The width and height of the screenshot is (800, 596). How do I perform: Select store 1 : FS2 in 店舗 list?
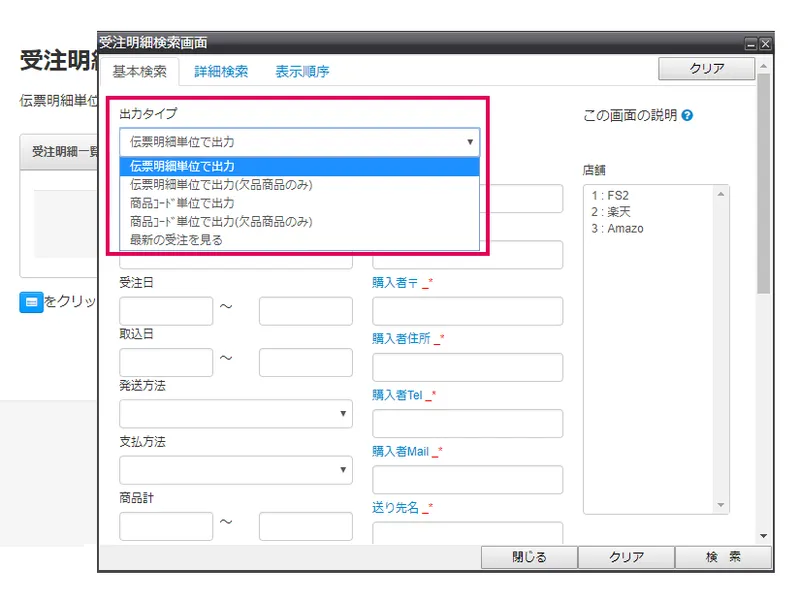pyautogui.click(x=610, y=195)
